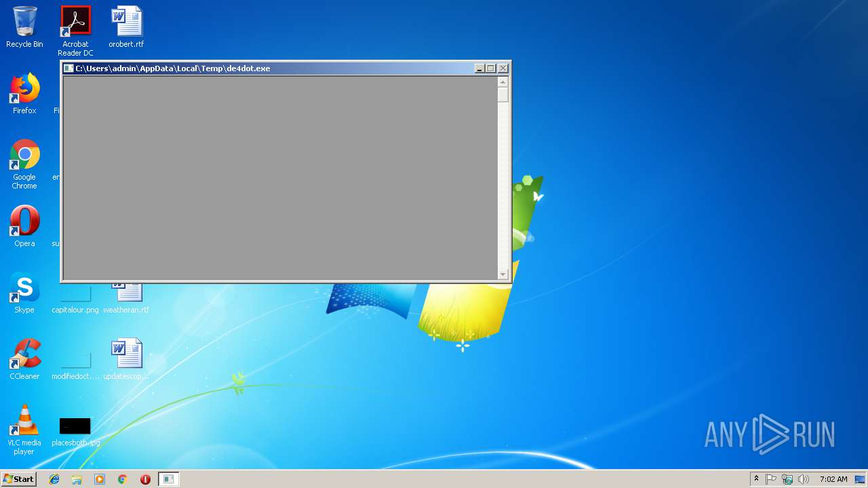Open Windows Media Player taskbar icon
The height and width of the screenshot is (488, 868).
[100, 479]
